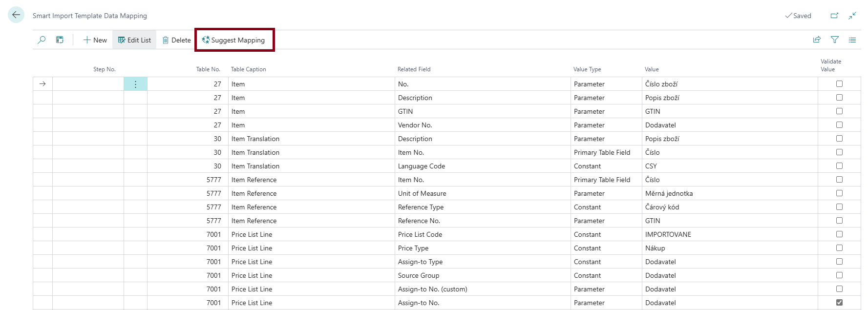Collapse the page with the shrink icon
Screen dimensions: 868x310
coord(852,15)
